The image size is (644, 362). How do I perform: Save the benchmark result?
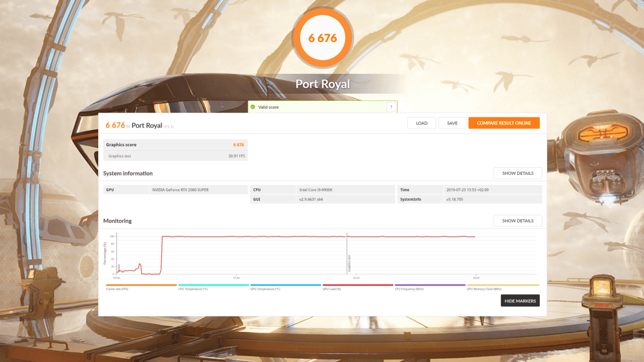coord(452,123)
